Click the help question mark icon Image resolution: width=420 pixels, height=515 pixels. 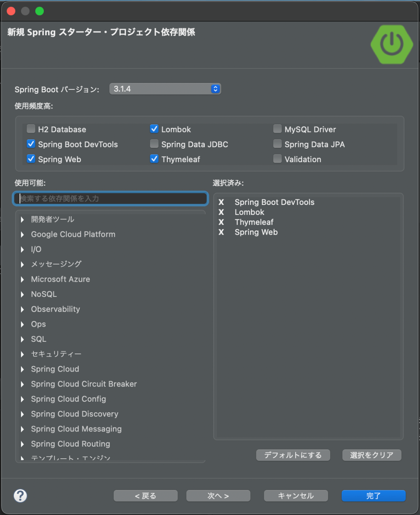tap(20, 496)
